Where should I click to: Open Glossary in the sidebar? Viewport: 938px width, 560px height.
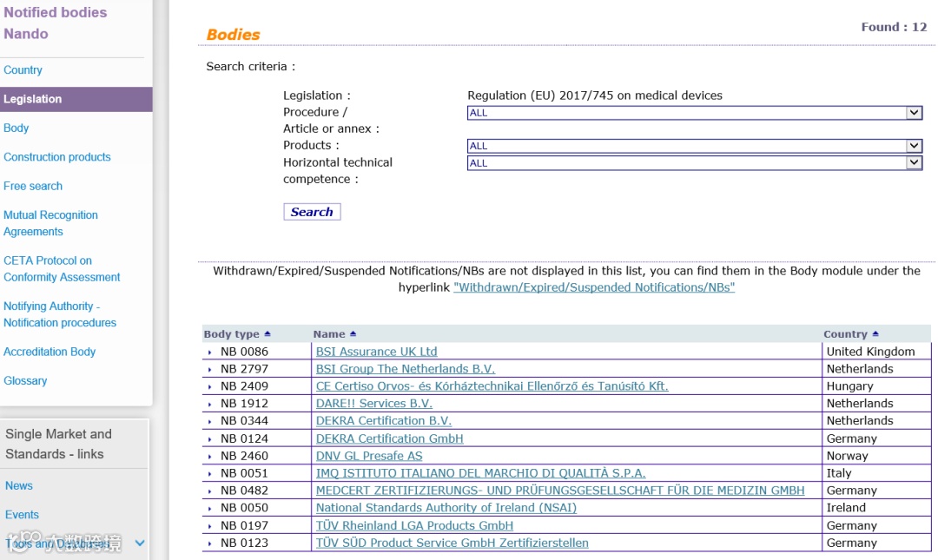[x=25, y=380]
